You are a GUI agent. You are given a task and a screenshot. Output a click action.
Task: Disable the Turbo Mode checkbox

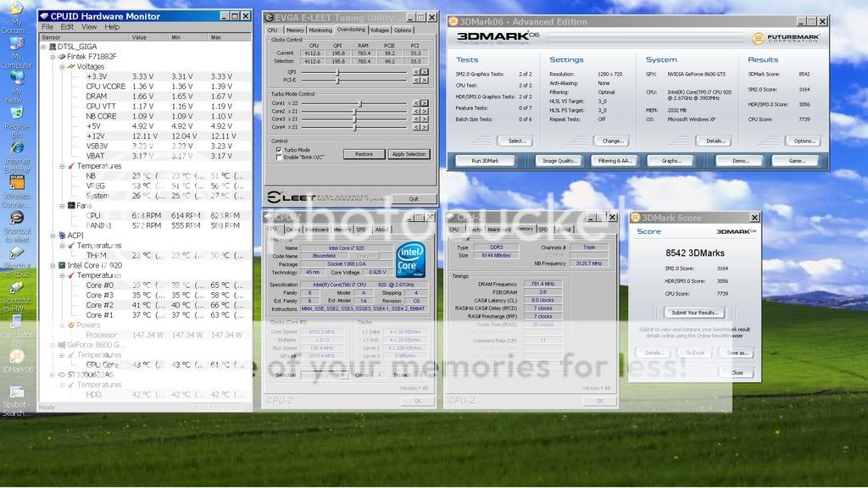[279, 150]
